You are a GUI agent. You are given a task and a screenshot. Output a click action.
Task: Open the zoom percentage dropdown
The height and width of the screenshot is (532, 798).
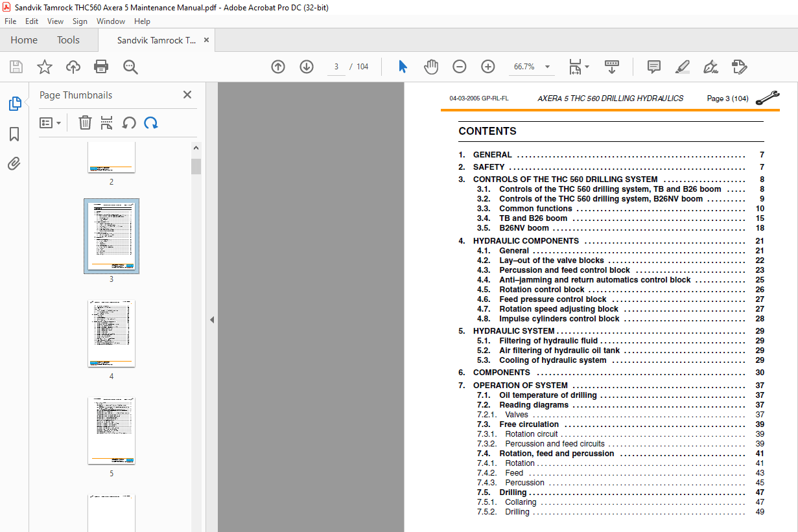click(x=546, y=66)
